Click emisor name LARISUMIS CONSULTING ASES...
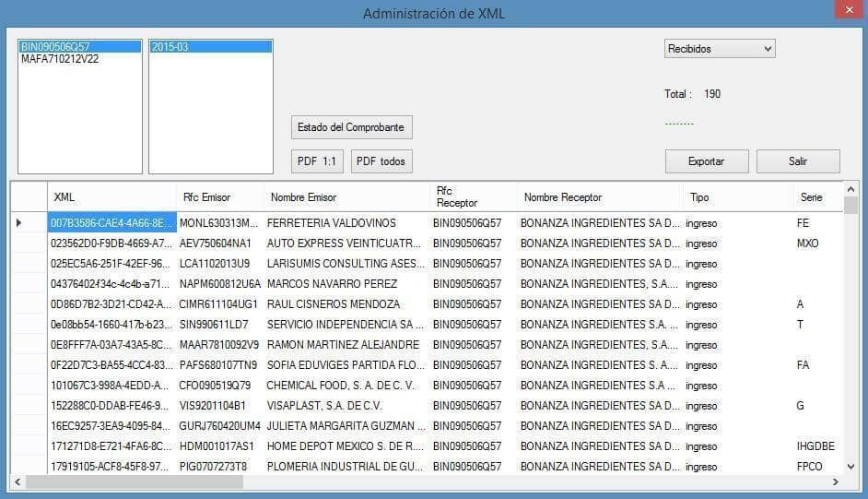The image size is (868, 499). click(x=346, y=264)
